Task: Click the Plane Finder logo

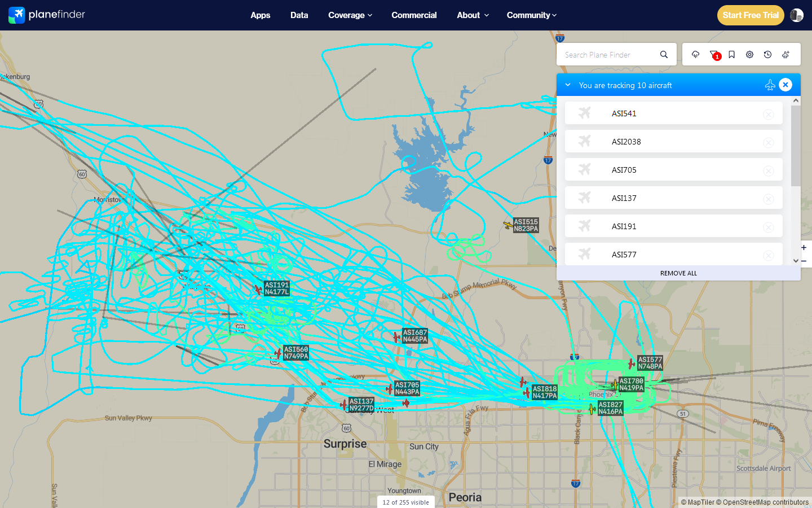Action: coord(47,15)
